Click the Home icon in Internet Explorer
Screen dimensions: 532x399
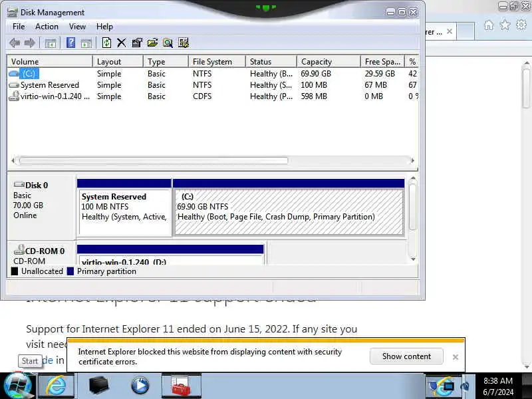tap(489, 25)
